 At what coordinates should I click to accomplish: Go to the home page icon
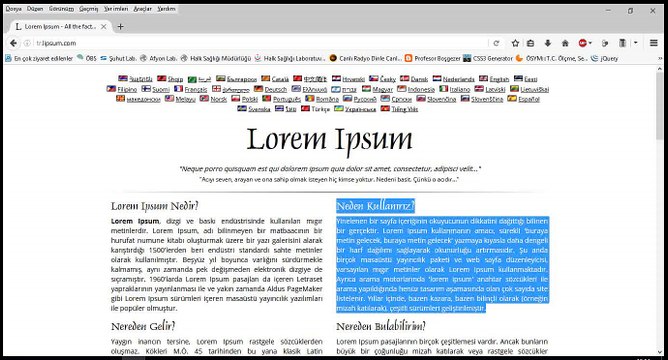565,43
